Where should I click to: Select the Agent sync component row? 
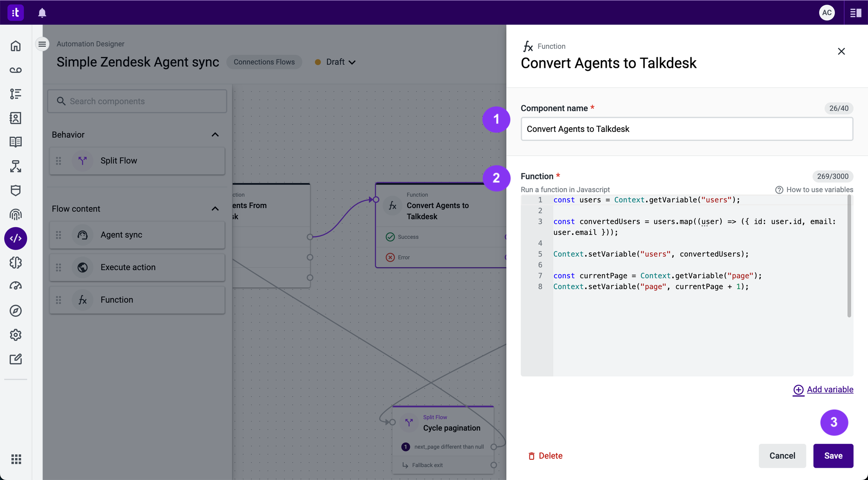coord(137,235)
